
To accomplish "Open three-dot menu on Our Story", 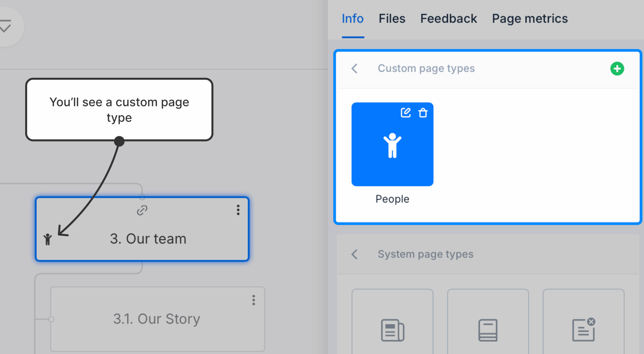I will [x=254, y=300].
